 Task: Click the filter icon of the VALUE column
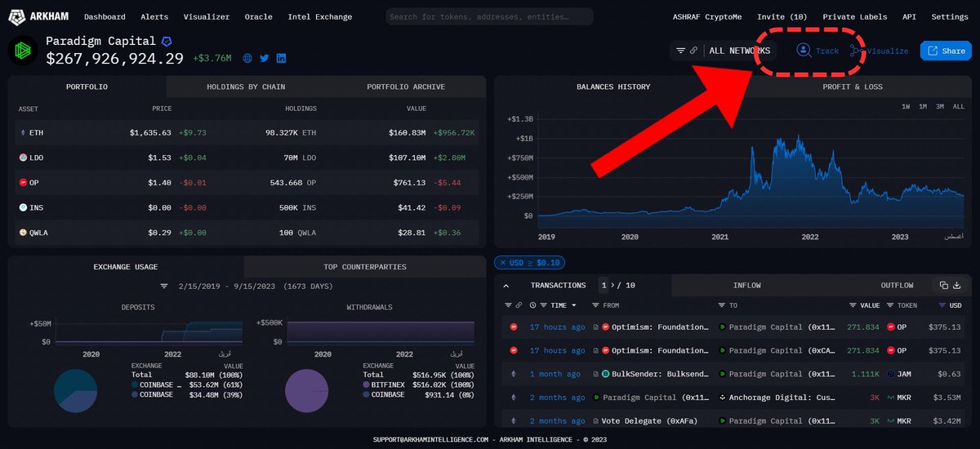tap(853, 305)
